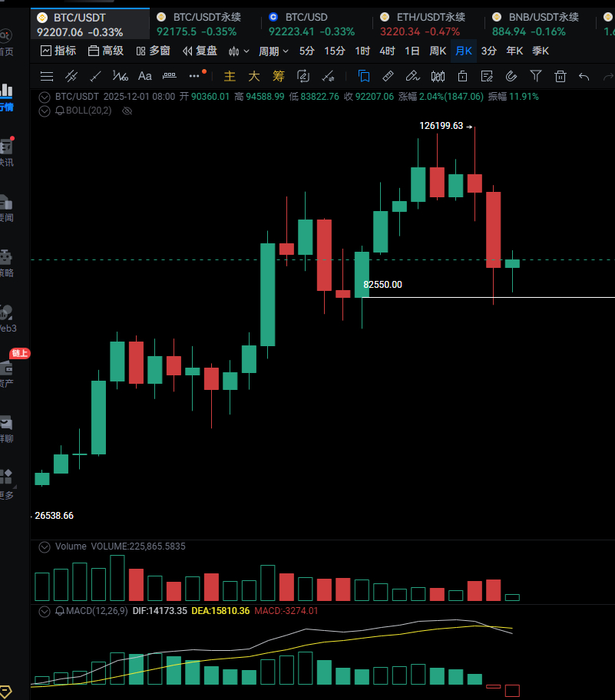Screen dimensions: 615x700
Task: Open the filter funnel icon
Action: point(536,76)
